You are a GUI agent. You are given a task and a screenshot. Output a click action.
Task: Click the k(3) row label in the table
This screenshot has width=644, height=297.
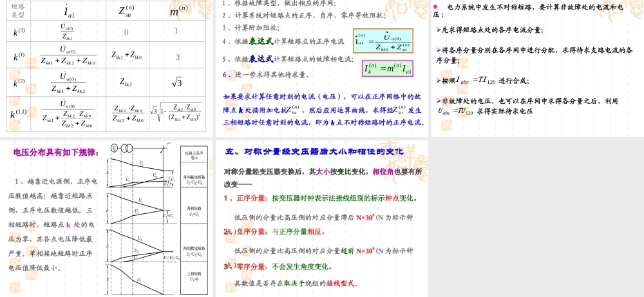19,31
